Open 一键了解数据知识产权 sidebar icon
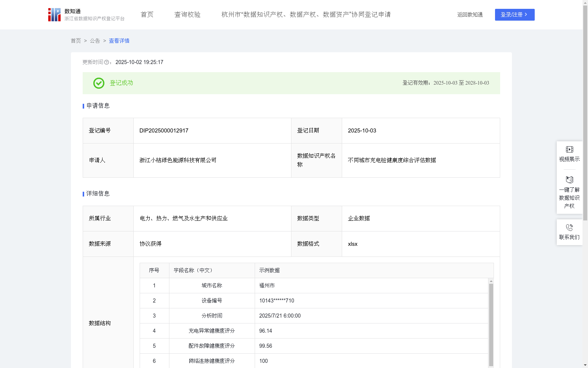Image resolution: width=588 pixels, height=368 pixels. coord(569,180)
